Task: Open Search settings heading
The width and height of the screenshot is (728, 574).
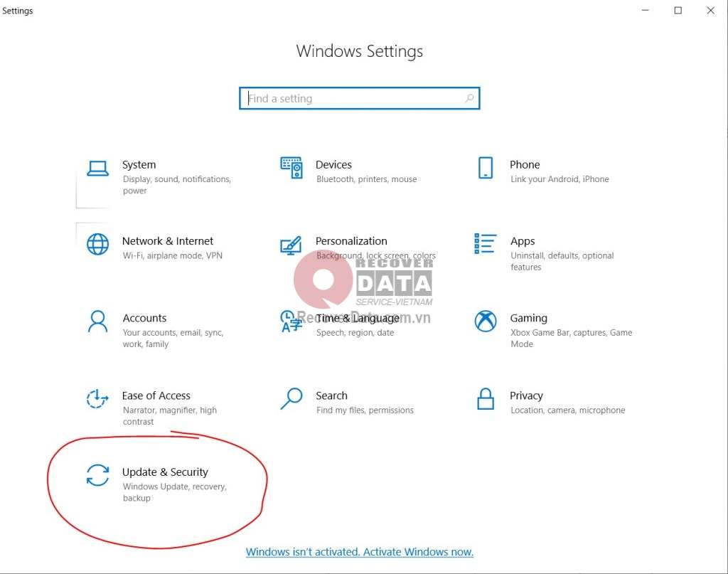Action: (331, 395)
